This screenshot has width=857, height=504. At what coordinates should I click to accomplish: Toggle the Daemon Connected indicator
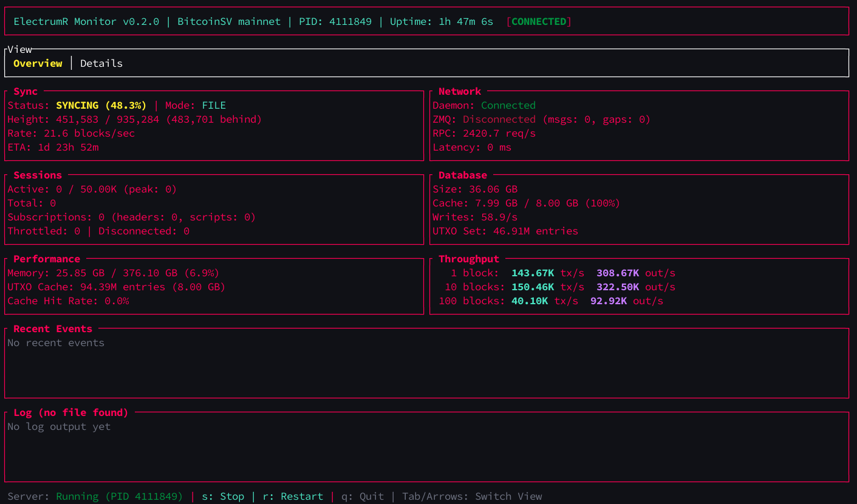(x=508, y=105)
